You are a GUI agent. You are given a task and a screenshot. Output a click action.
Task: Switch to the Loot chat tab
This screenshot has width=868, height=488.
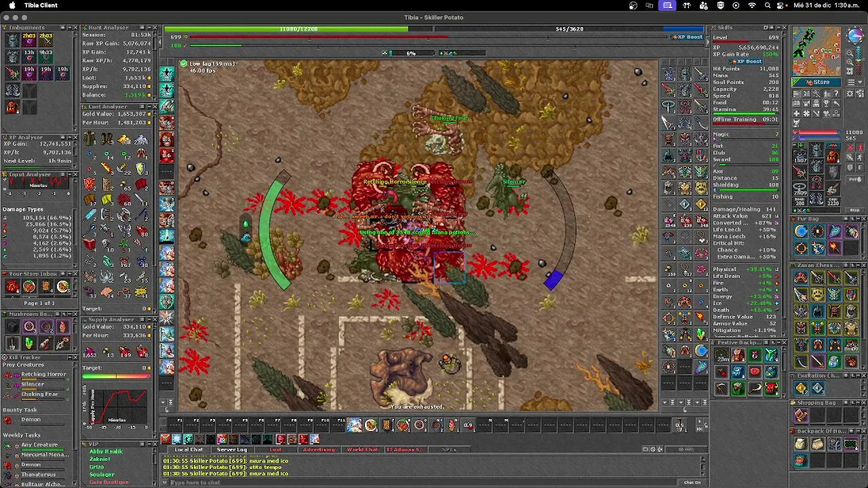click(x=275, y=449)
